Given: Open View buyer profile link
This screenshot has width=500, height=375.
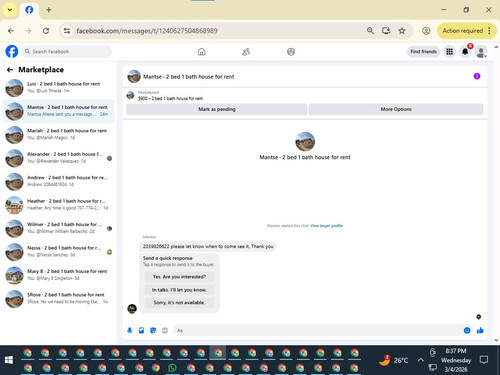Looking at the screenshot, I should point(326,226).
